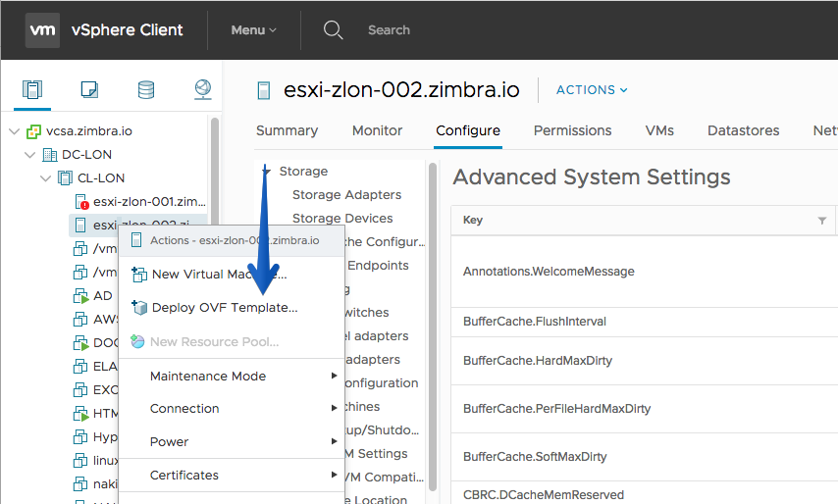Open the ACTIONS dropdown for the host
This screenshot has height=504, width=838.
592,89
